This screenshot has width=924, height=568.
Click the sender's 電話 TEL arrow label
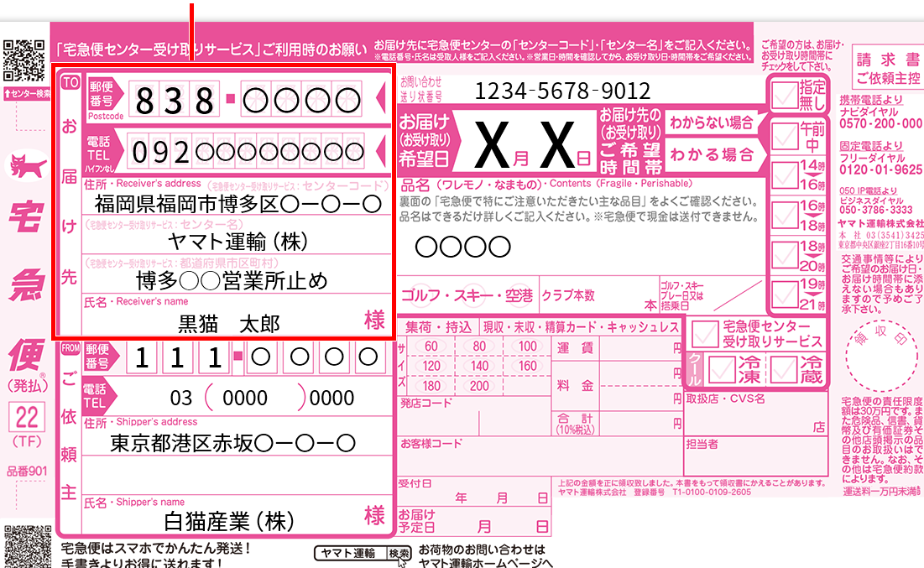coord(99,397)
